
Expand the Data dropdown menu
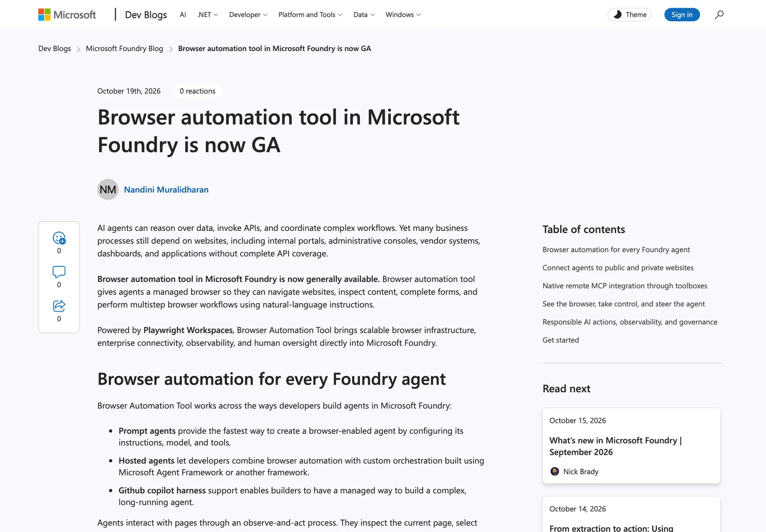pyautogui.click(x=364, y=15)
